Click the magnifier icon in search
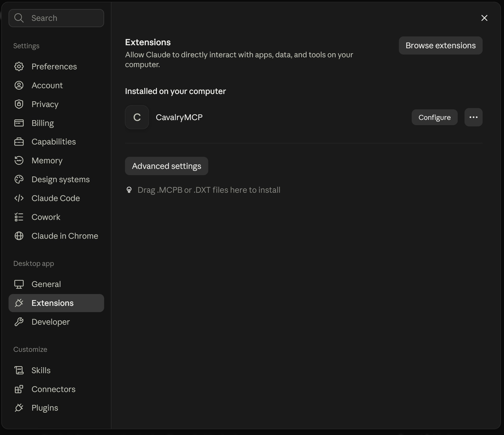The image size is (504, 435). click(x=19, y=18)
